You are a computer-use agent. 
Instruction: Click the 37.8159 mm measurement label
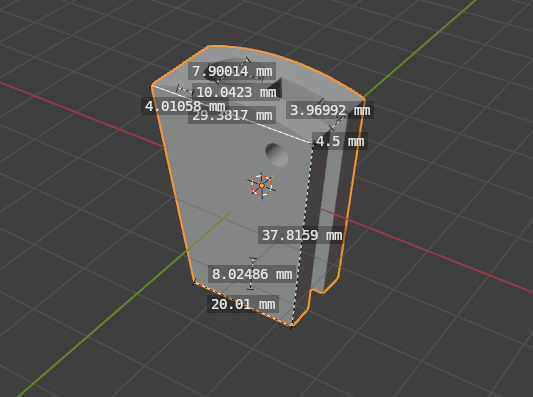[x=302, y=235]
